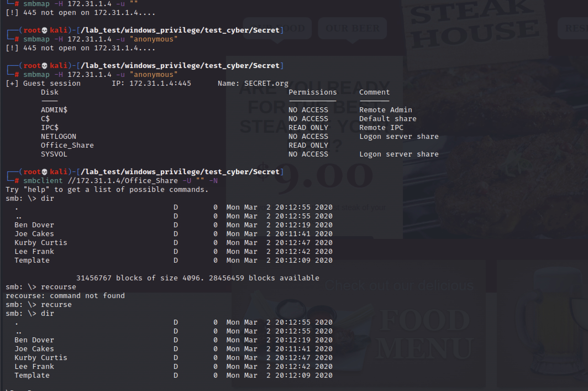Select Template in the second dir listing

point(32,376)
